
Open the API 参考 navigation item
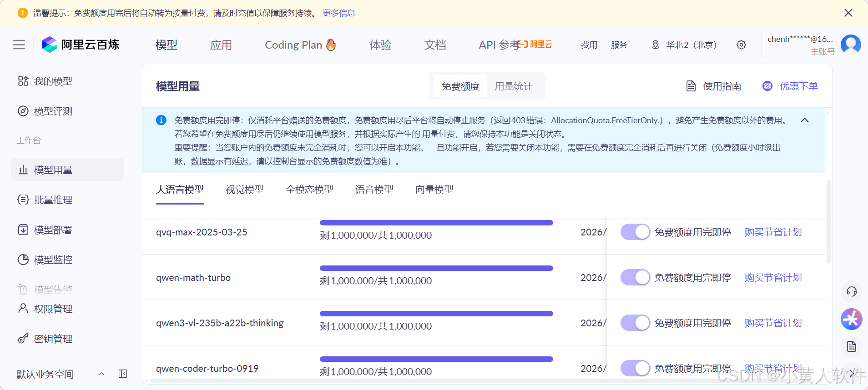pyautogui.click(x=499, y=45)
